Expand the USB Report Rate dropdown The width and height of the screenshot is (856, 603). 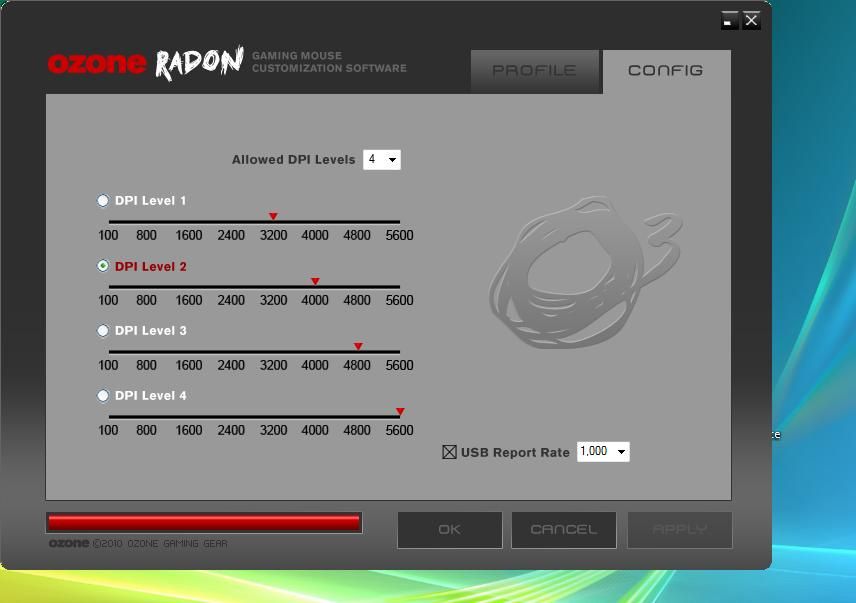(603, 451)
